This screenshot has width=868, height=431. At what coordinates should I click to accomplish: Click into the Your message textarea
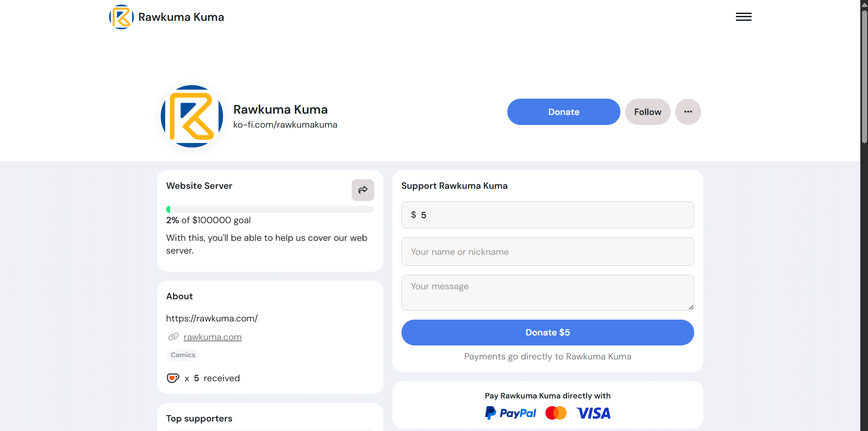point(547,292)
